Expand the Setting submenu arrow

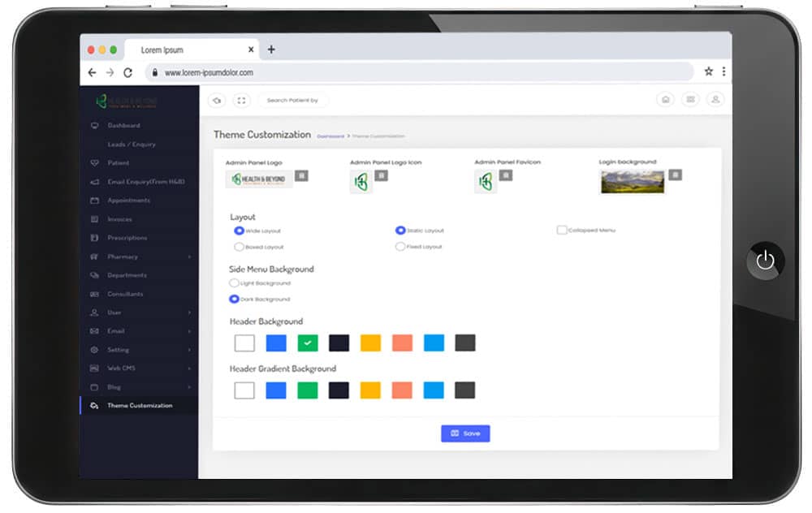[189, 350]
